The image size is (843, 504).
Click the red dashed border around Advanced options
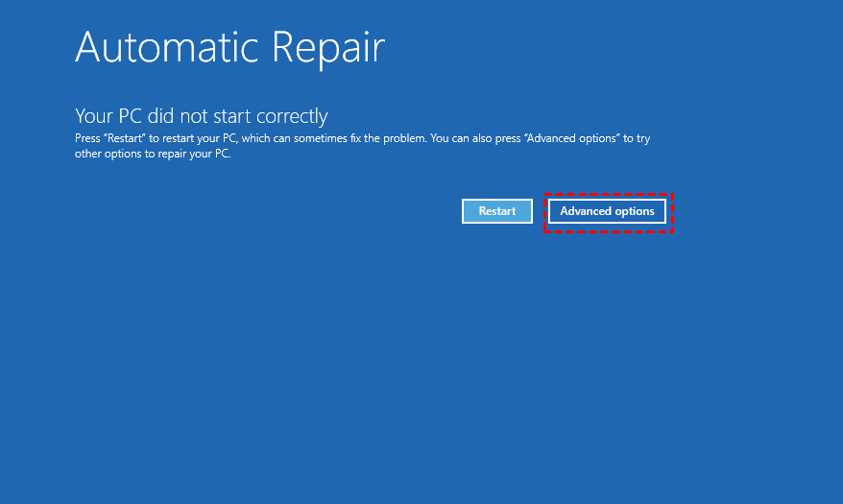tap(609, 195)
